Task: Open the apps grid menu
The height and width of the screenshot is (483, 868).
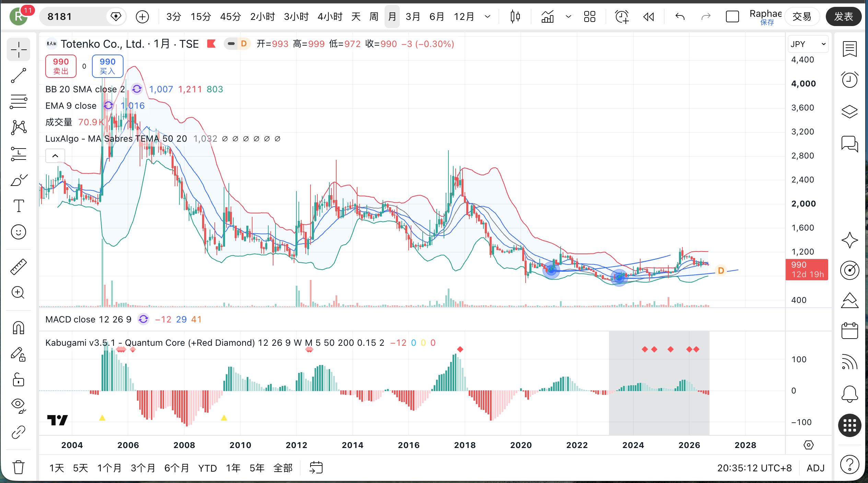Action: pyautogui.click(x=849, y=426)
